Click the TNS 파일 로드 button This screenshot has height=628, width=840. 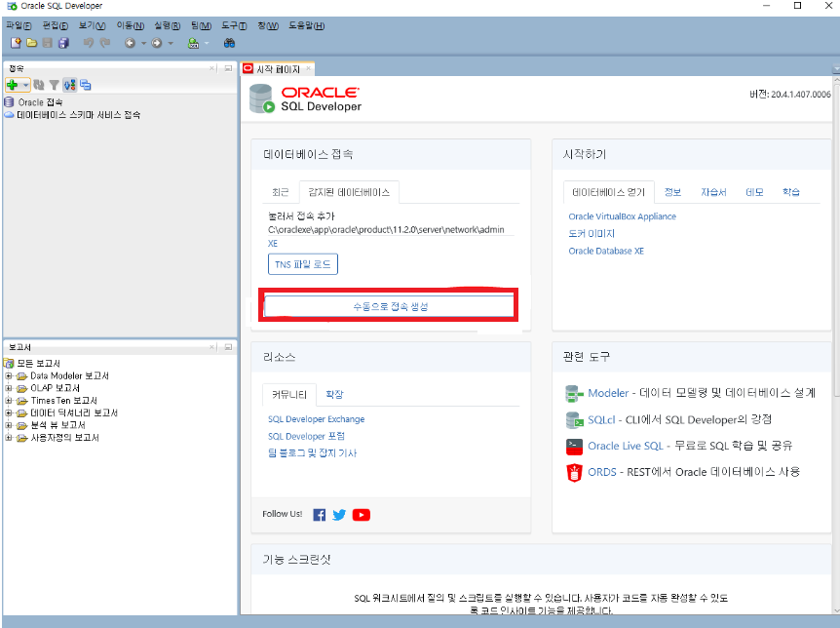point(303,264)
